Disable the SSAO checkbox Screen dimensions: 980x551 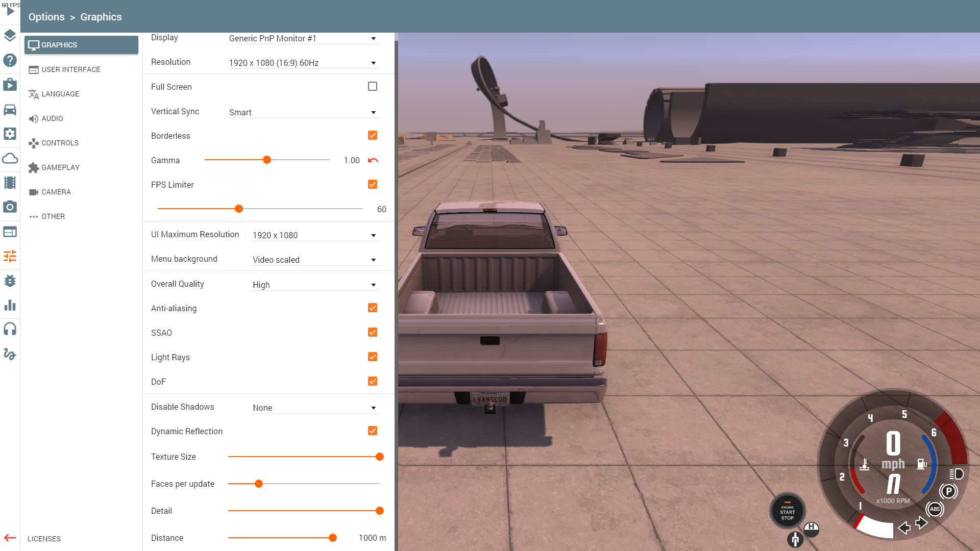373,333
